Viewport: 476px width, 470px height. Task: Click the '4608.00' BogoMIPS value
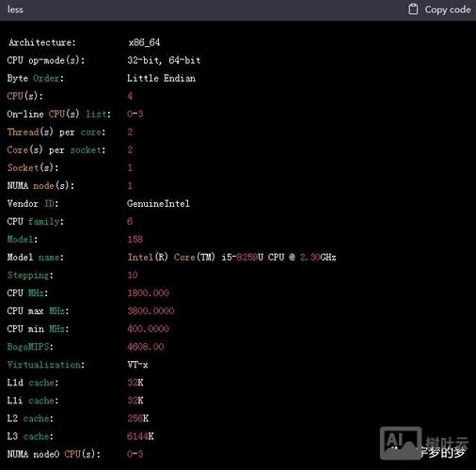pyautogui.click(x=146, y=347)
